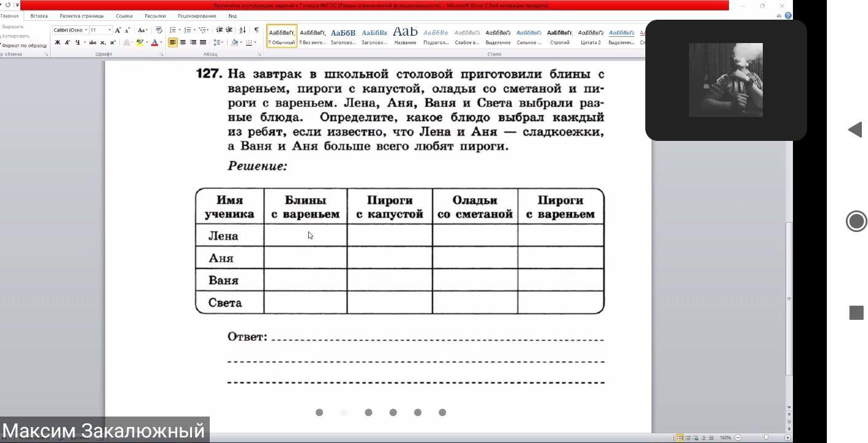Click the table cell for Лена and Блины

[x=305, y=235]
